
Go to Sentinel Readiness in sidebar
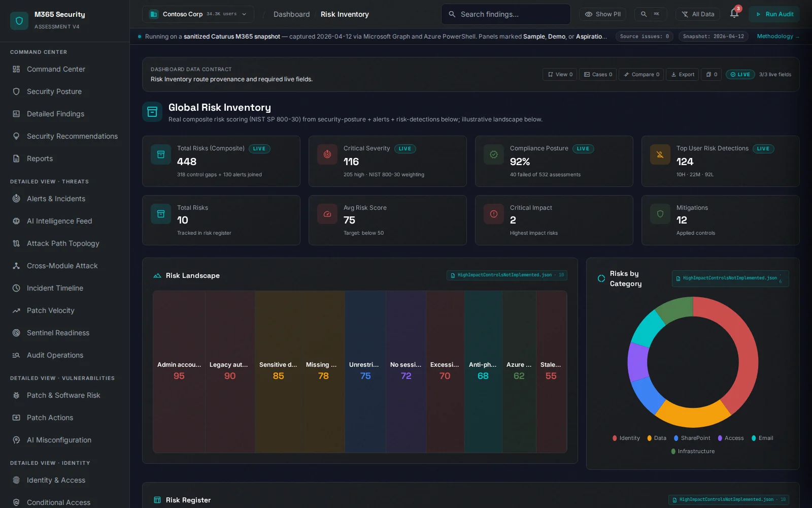(x=65, y=333)
